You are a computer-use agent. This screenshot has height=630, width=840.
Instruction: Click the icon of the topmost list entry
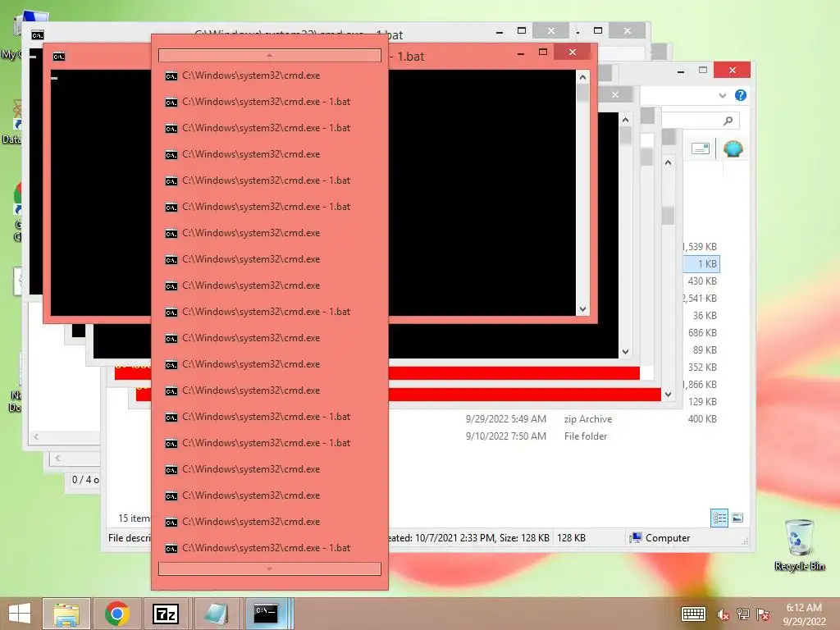171,76
